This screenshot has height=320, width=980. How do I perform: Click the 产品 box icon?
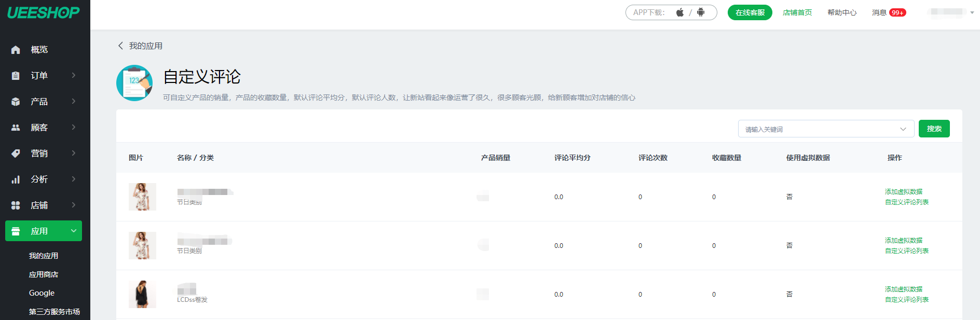point(16,102)
